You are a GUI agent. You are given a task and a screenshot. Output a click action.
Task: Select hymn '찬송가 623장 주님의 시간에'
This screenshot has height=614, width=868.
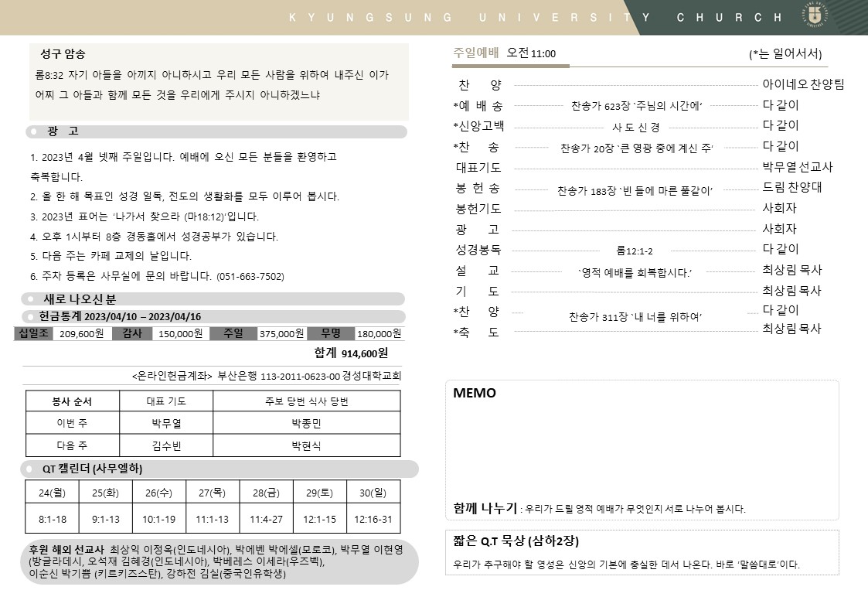pos(636,106)
